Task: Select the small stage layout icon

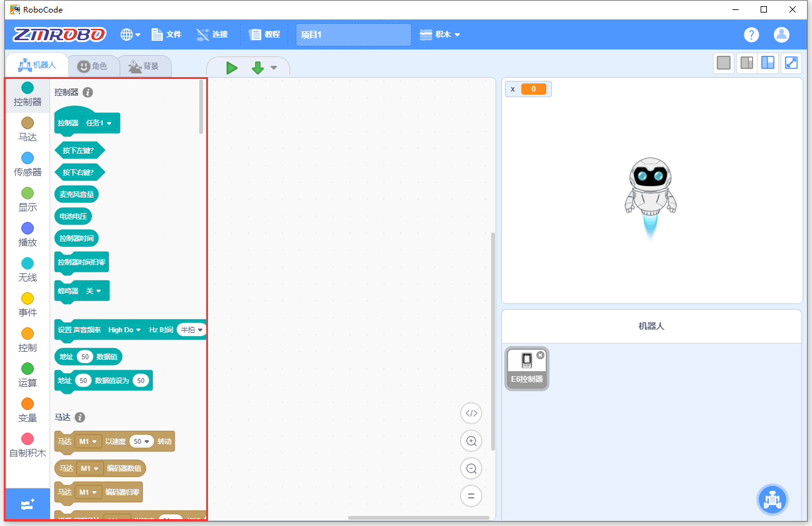Action: coord(746,63)
